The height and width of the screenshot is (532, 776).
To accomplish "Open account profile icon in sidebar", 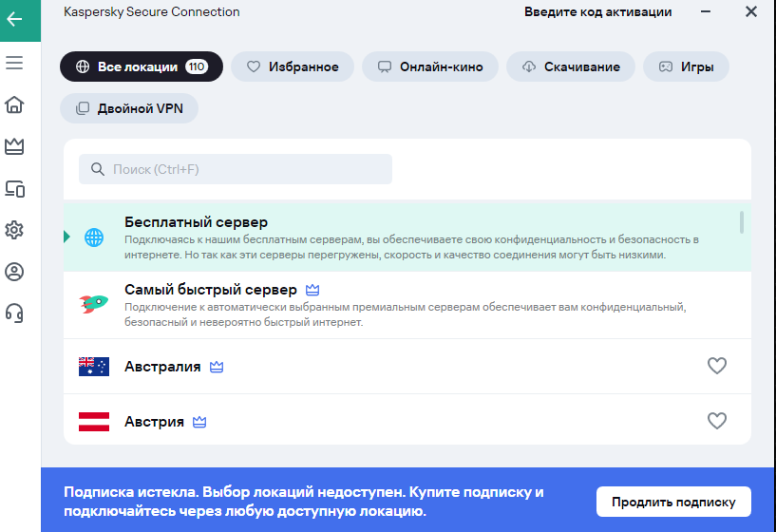I will [x=14, y=272].
